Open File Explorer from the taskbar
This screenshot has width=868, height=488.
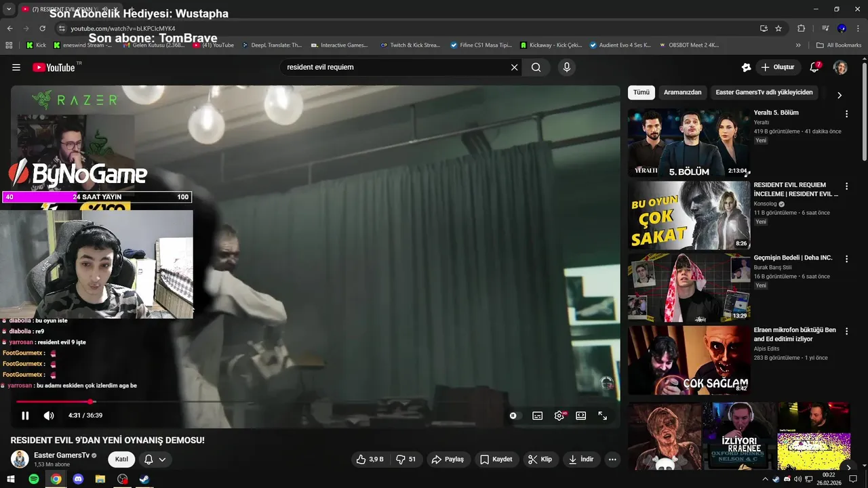click(100, 479)
